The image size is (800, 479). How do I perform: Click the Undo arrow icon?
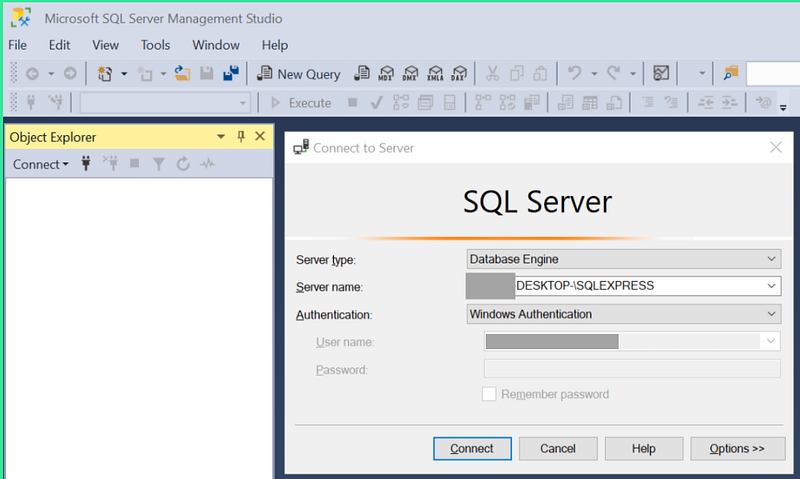coord(574,73)
